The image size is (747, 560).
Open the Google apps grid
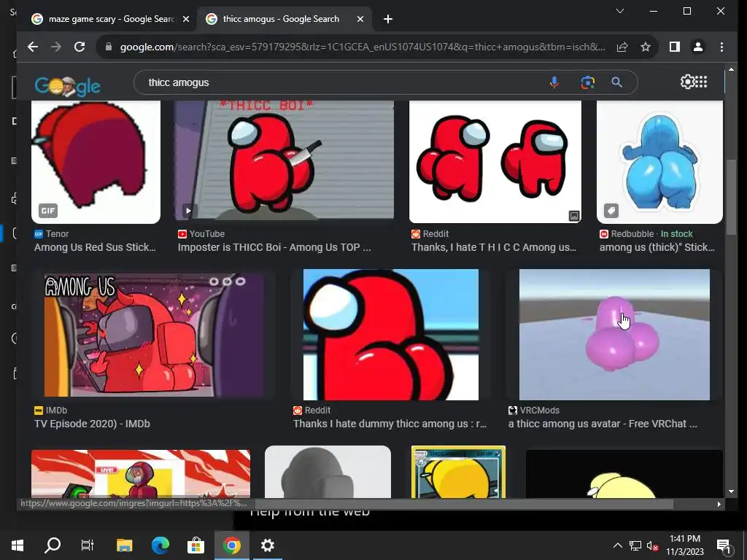[702, 82]
